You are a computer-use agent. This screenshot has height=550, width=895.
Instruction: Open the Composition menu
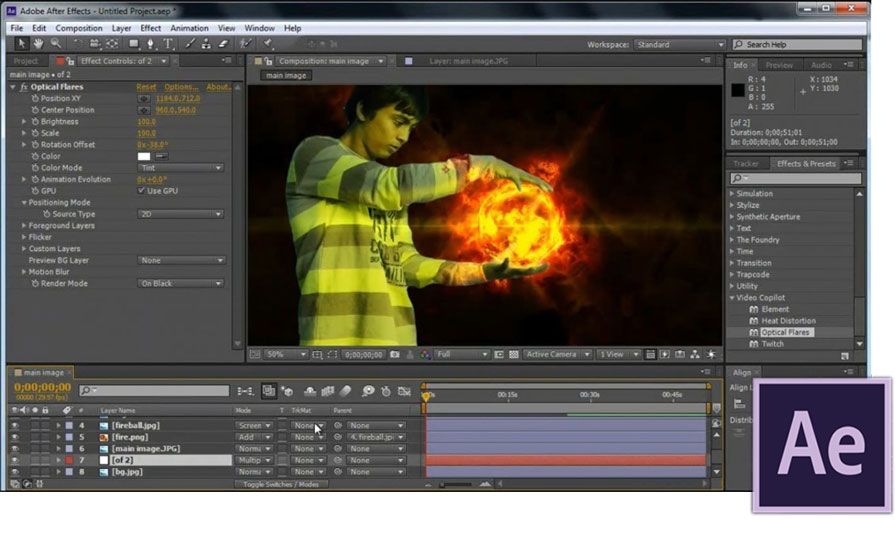79,28
